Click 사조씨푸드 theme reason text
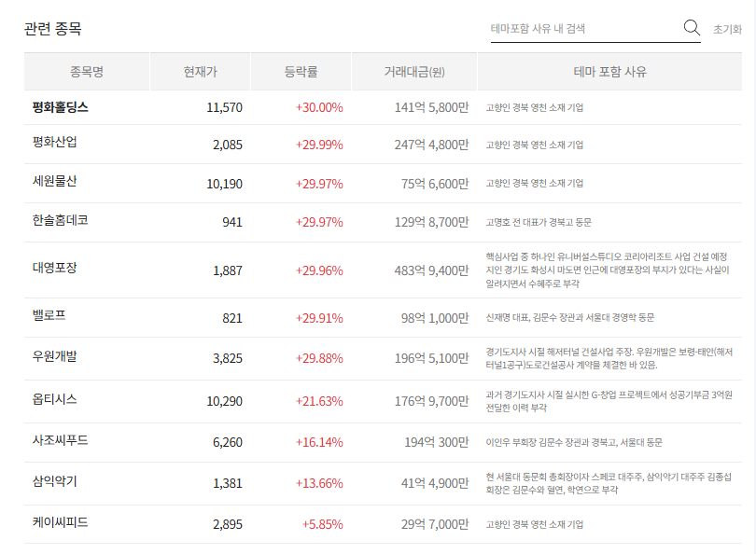756x554 pixels. [574, 442]
